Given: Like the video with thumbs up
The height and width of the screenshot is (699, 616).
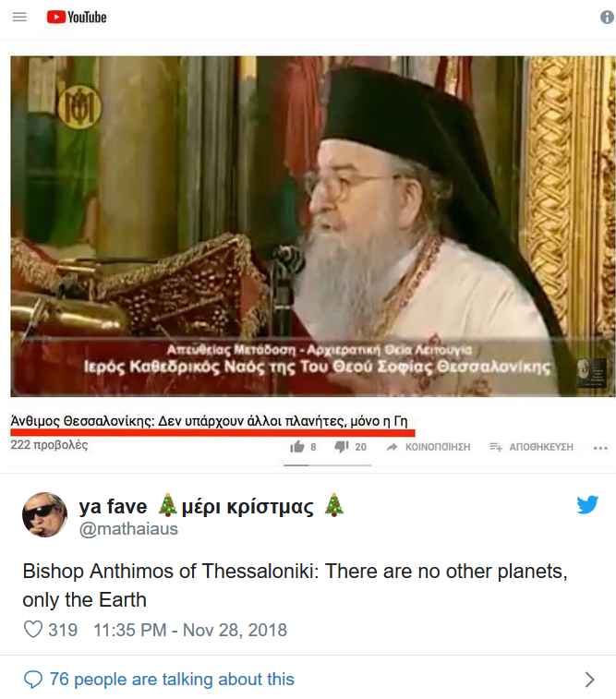Looking at the screenshot, I should pos(296,447).
